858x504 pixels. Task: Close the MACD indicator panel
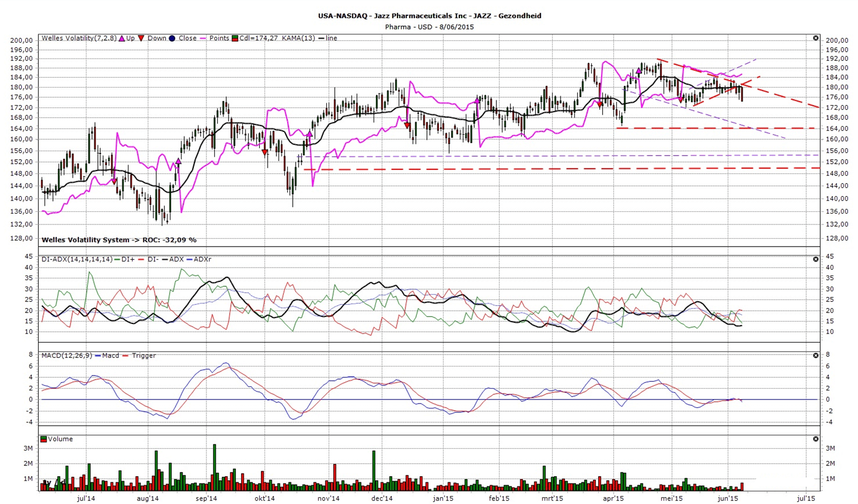(815, 356)
